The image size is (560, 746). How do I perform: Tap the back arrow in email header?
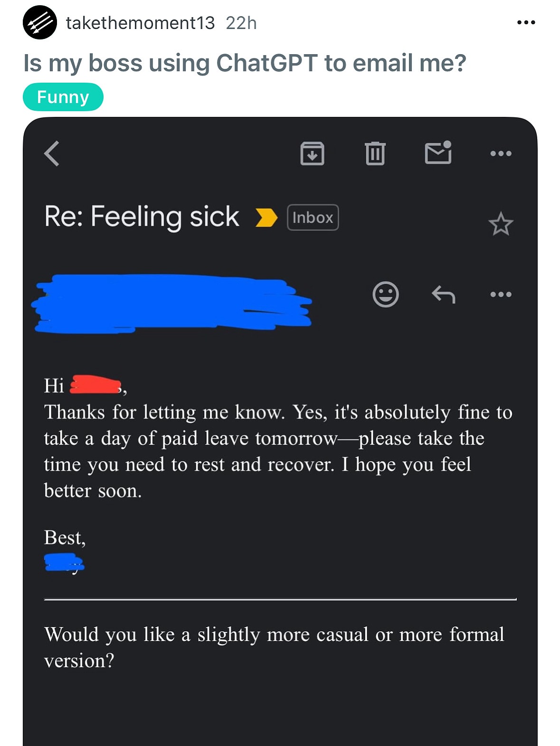pos(52,153)
